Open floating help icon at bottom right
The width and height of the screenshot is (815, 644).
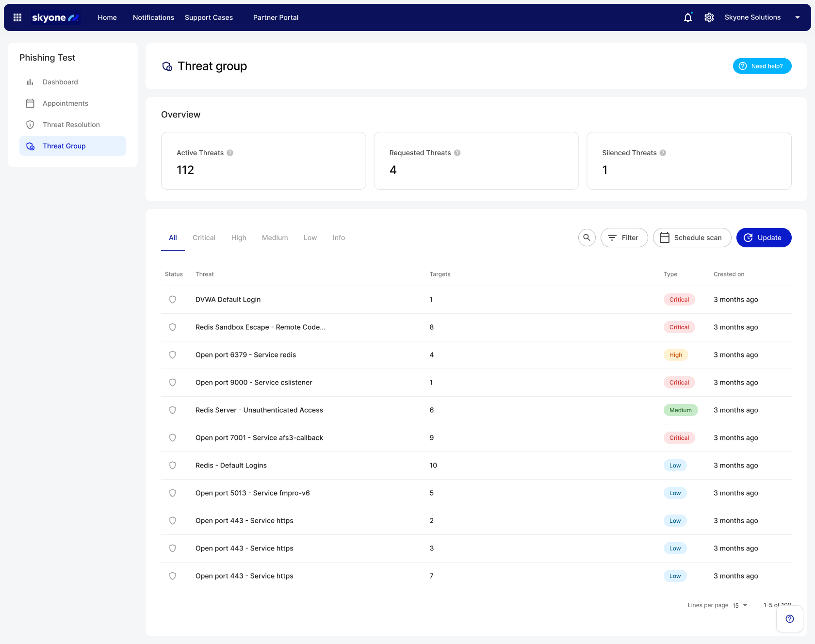789,619
